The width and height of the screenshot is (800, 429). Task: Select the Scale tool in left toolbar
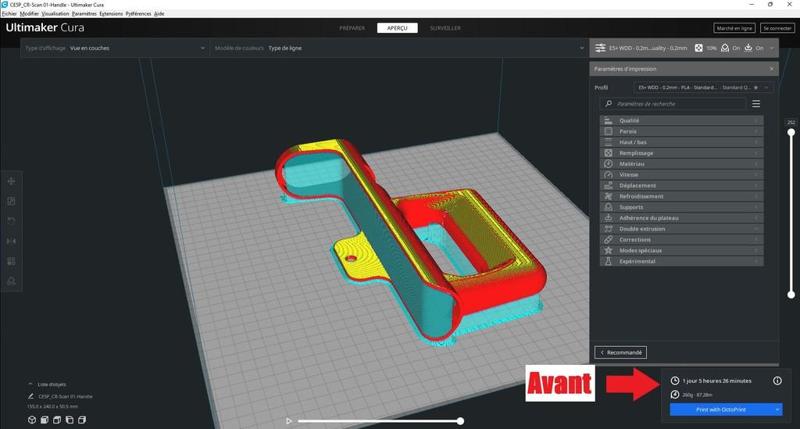coord(11,201)
